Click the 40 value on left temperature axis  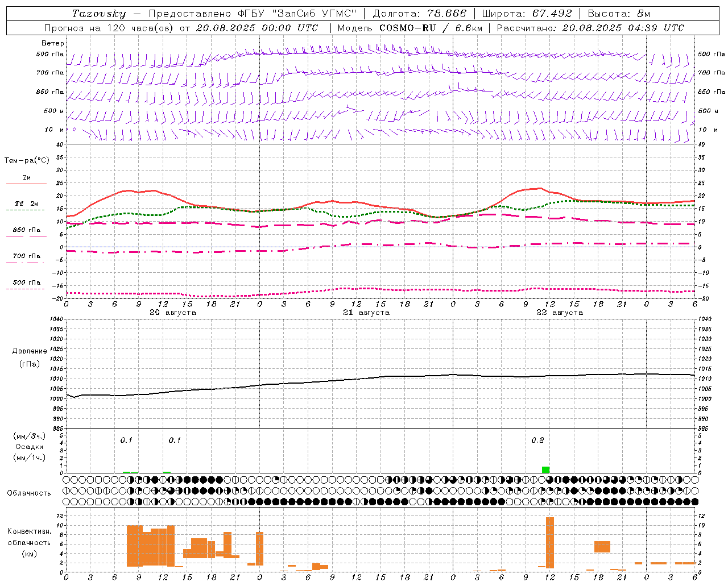[60, 144]
